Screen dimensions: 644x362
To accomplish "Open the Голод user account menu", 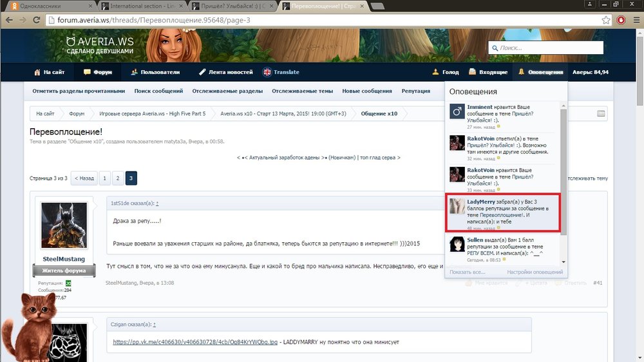I will (x=446, y=72).
